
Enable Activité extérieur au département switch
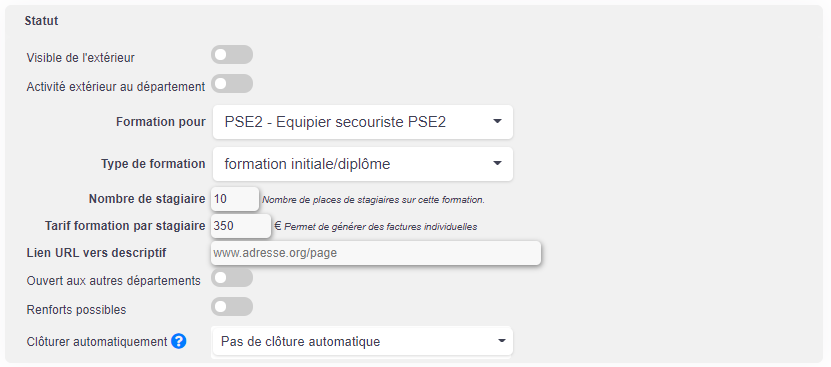(232, 84)
